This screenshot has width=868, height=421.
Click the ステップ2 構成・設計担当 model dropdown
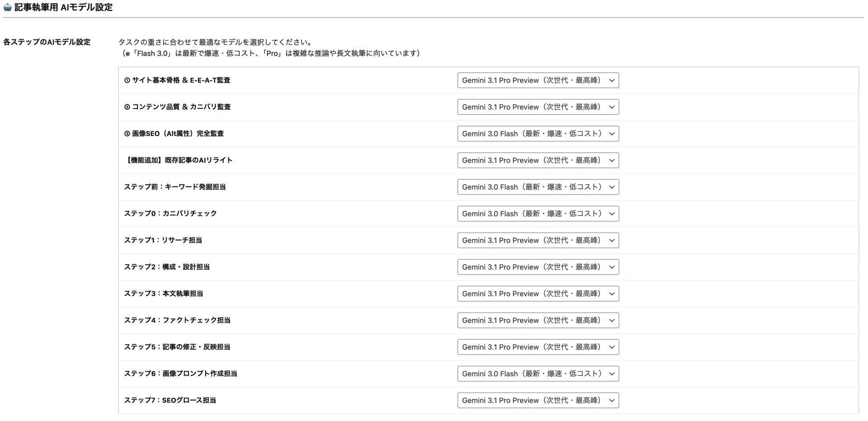[x=538, y=267]
